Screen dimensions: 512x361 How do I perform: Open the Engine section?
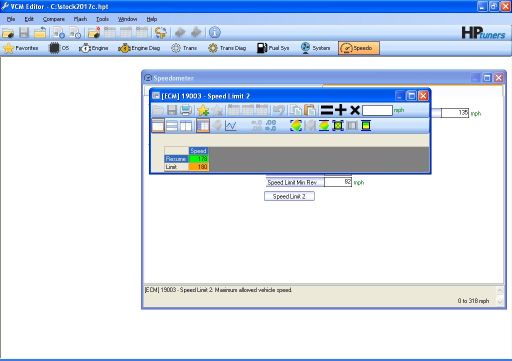94,48
